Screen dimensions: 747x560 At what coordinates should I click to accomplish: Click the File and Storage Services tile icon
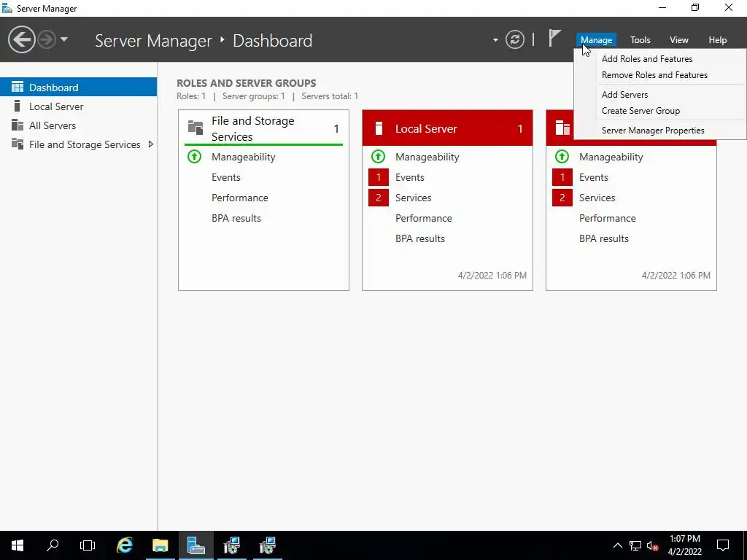(196, 128)
